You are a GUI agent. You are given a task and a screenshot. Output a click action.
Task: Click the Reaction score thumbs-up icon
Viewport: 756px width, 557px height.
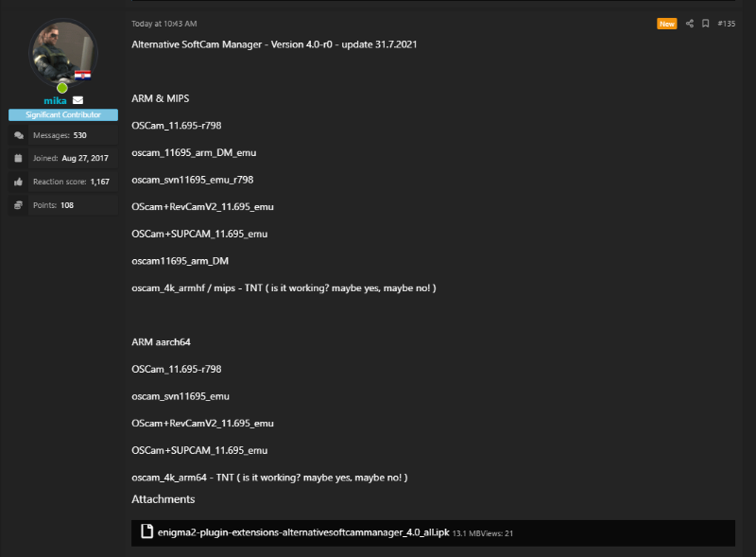point(19,182)
